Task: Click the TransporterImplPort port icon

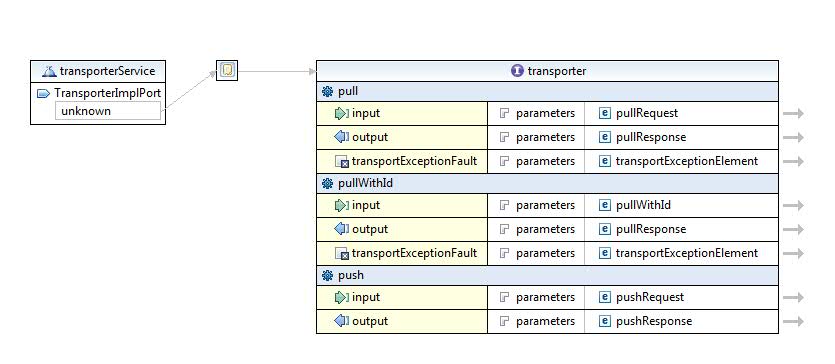Action: 44,94
